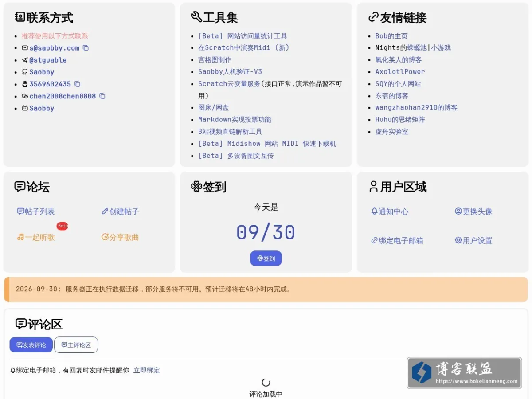Click the Beta badge above 一起听歌
The height and width of the screenshot is (399, 532).
(63, 226)
